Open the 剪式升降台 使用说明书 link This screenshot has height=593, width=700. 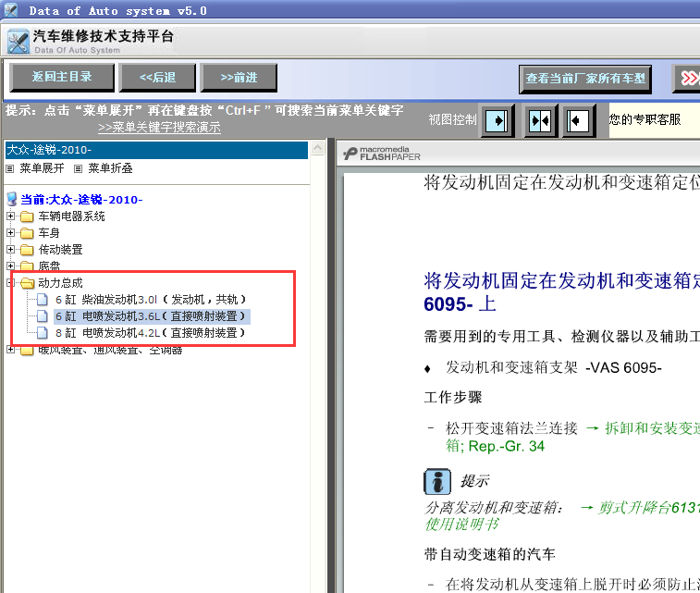click(562, 515)
